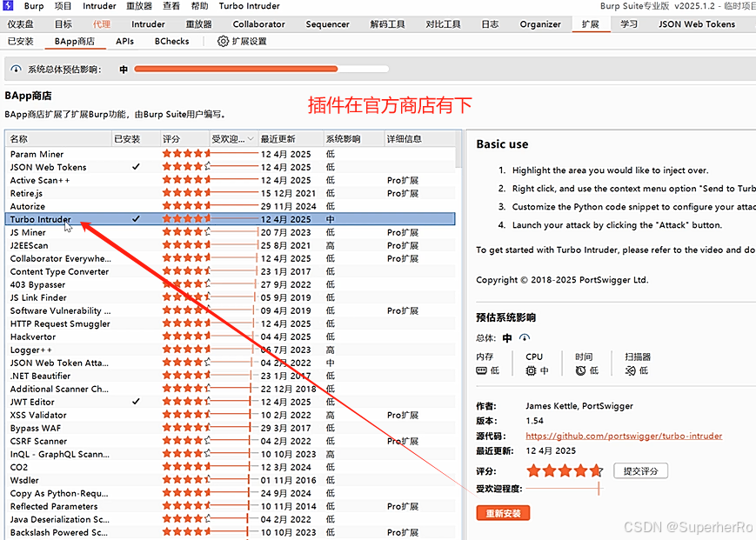The height and width of the screenshot is (540, 756).
Task: Click the star rating of Param Miner row
Action: click(x=186, y=154)
